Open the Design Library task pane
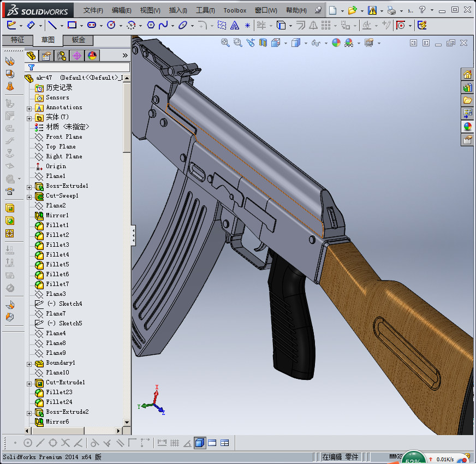476x464 pixels. point(467,88)
